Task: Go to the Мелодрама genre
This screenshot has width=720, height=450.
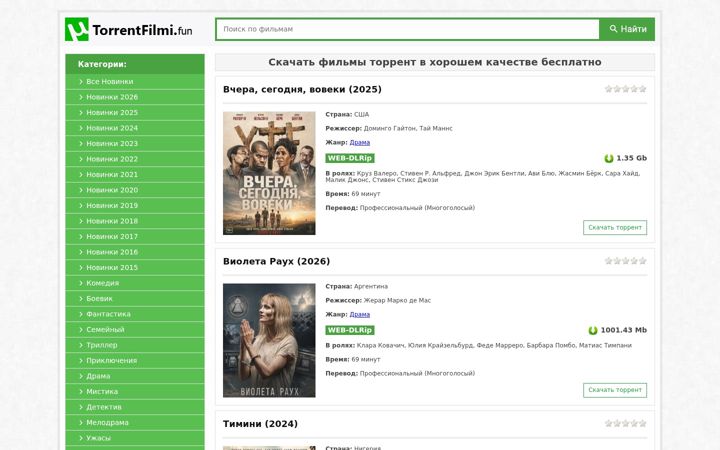Action: point(135,423)
